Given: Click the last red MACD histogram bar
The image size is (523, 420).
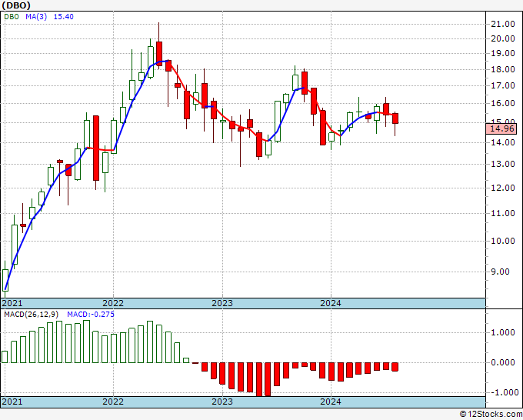Looking at the screenshot, I should [x=395, y=367].
